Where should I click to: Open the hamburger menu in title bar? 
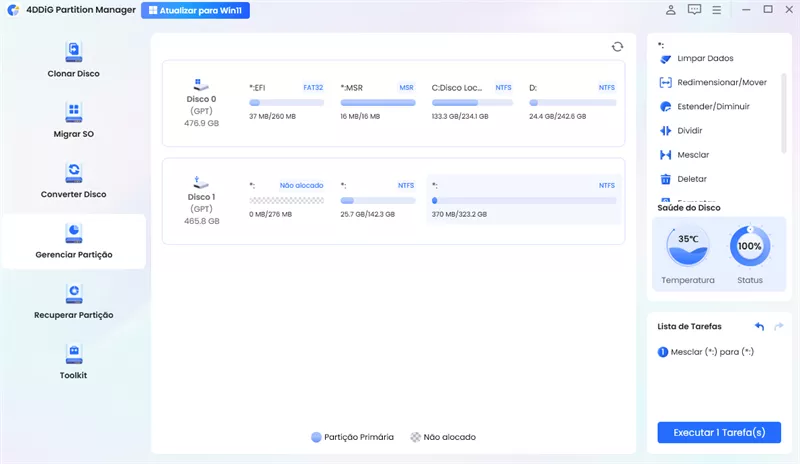coord(717,10)
